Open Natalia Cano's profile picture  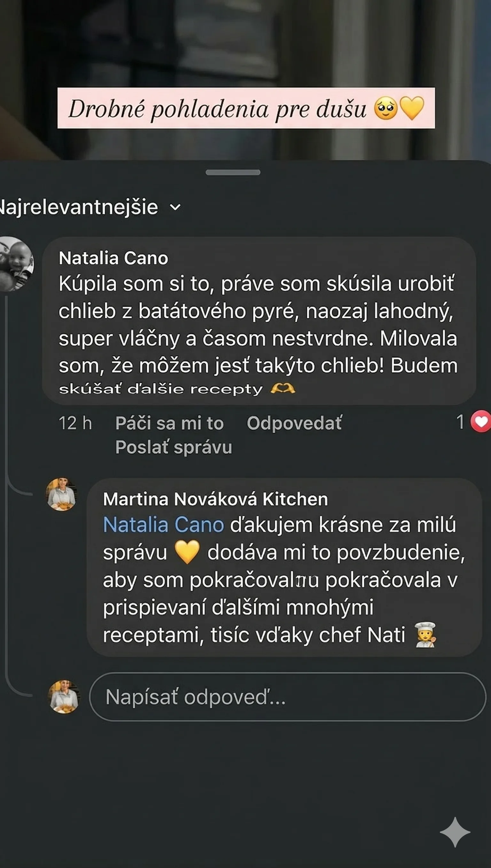(x=16, y=264)
